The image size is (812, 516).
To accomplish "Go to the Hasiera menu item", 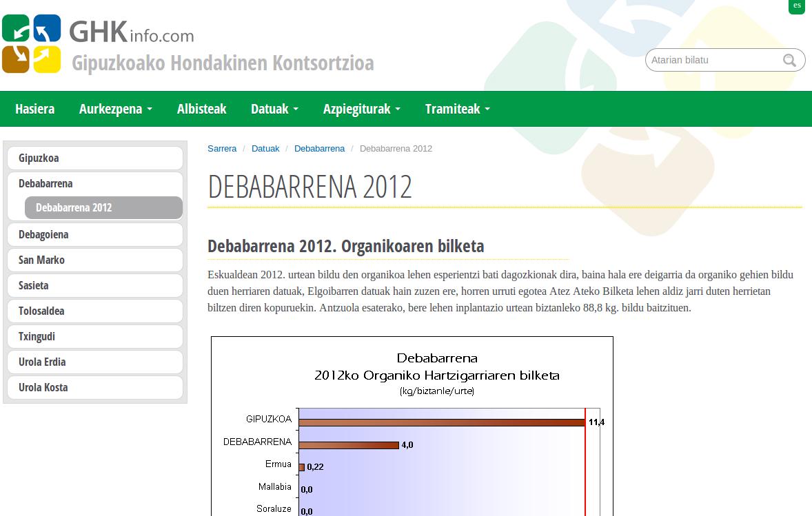I will 34,109.
